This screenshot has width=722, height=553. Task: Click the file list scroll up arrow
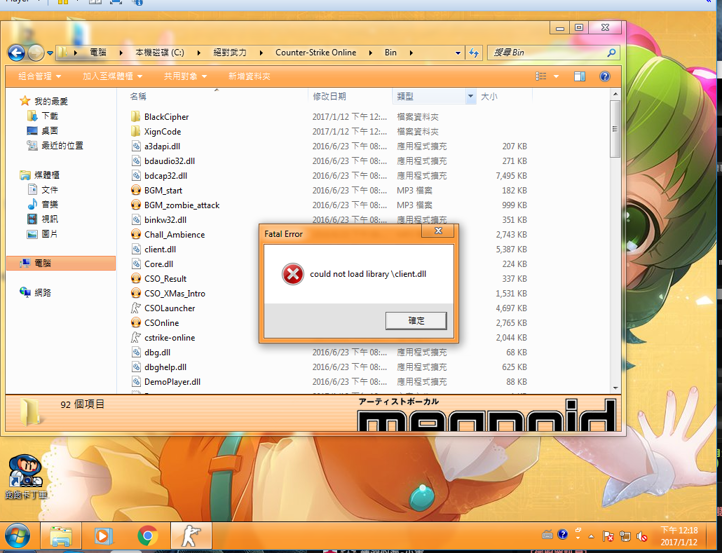(615, 94)
